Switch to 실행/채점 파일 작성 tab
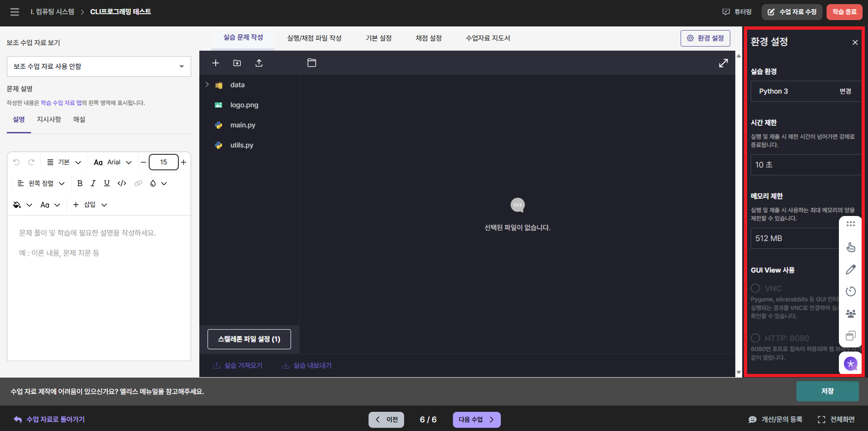 click(x=314, y=38)
